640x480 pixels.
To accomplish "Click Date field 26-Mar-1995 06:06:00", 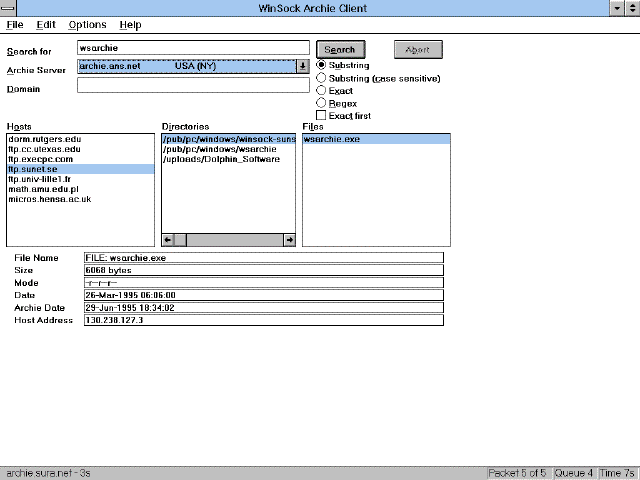I will click(264, 295).
